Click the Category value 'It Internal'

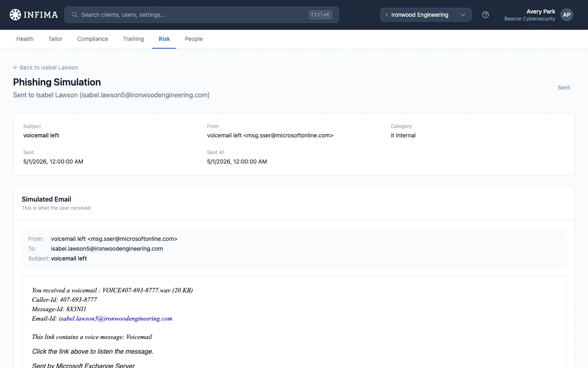tap(403, 135)
